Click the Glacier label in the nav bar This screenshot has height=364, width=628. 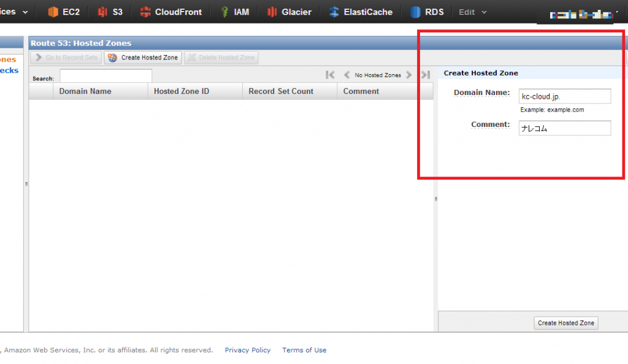[296, 12]
